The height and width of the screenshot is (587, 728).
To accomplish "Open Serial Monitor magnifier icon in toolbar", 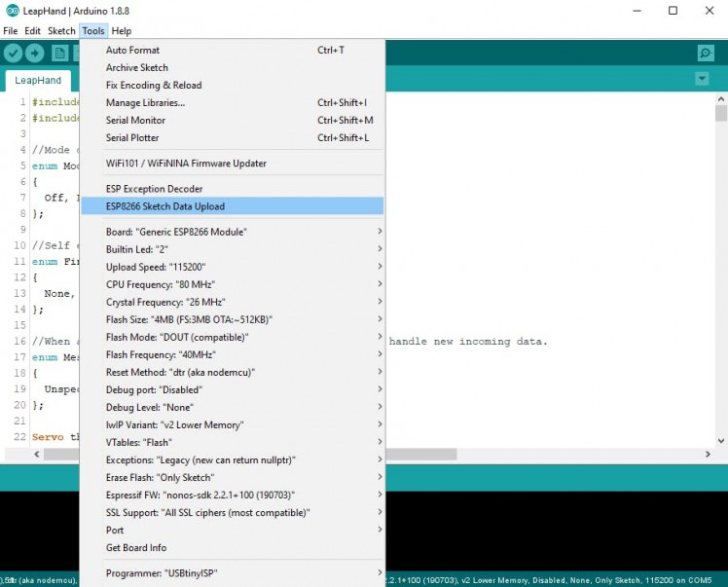I will point(706,53).
